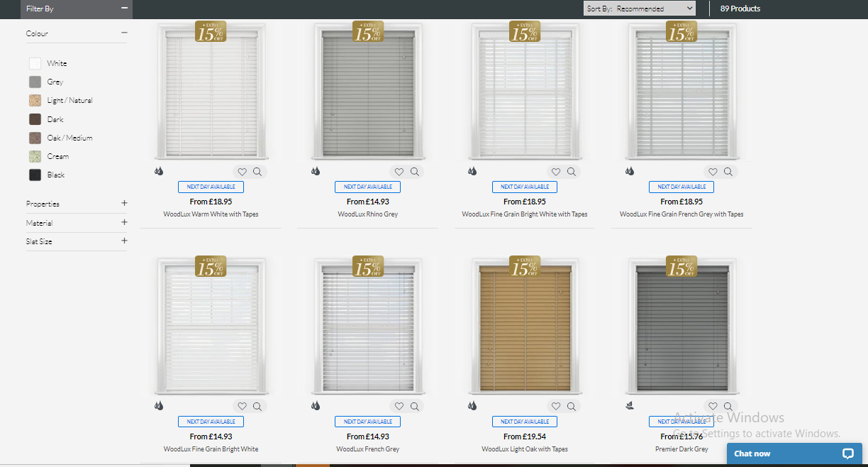Image resolution: width=868 pixels, height=467 pixels.
Task: Expand the Material filter section
Action: [124, 222]
